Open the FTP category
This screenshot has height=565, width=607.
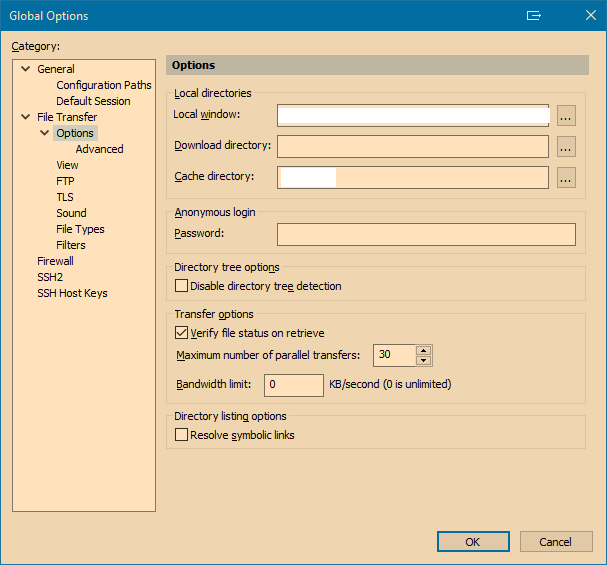(x=65, y=181)
